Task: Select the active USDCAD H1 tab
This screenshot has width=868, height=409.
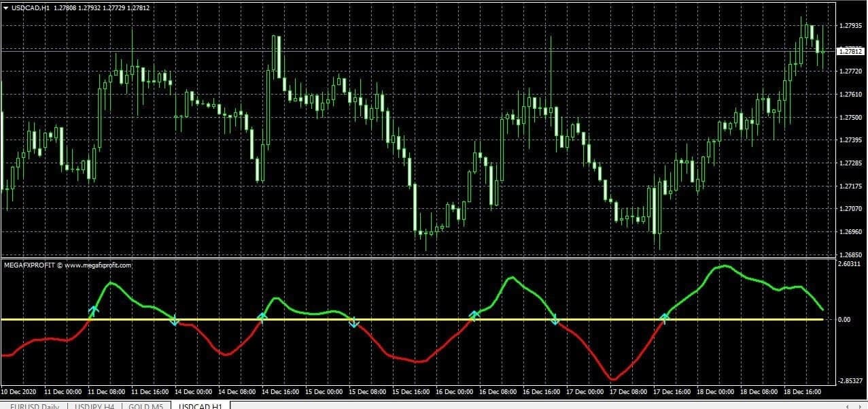Action: (200, 405)
